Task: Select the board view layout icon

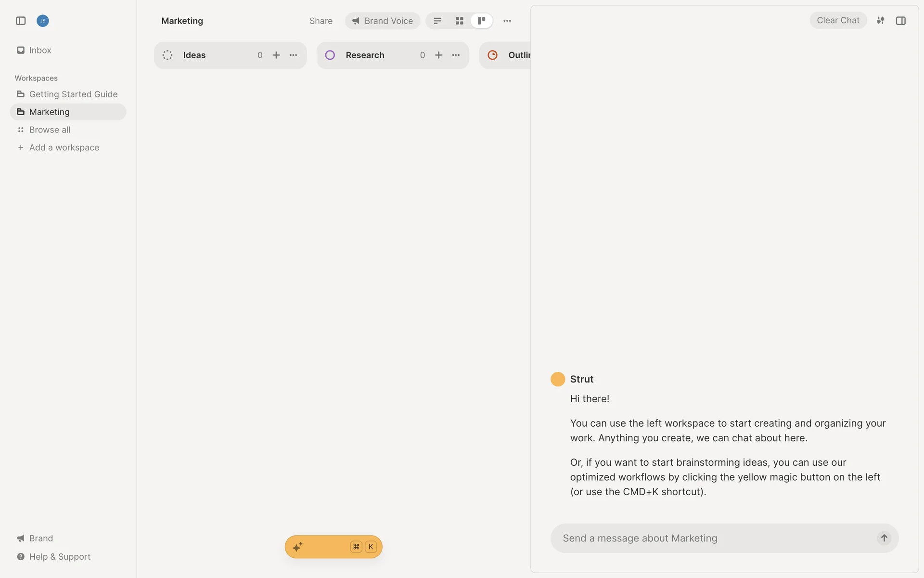Action: [x=481, y=21]
